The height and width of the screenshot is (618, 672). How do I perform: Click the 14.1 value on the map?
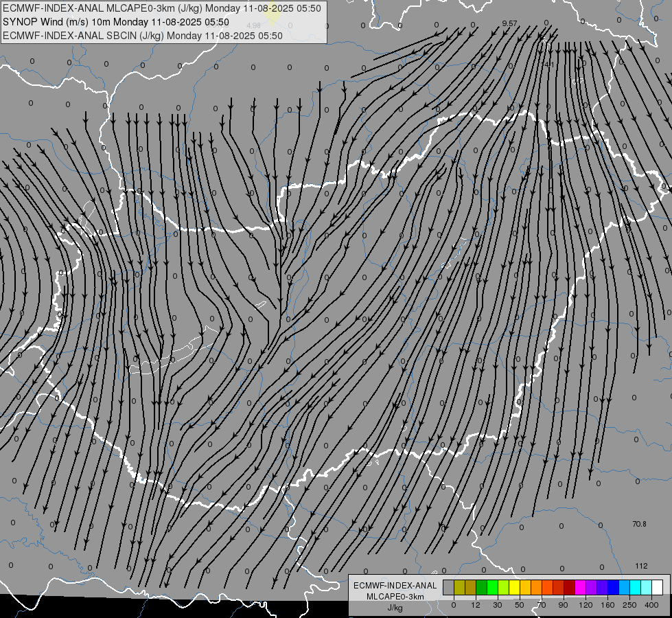pos(548,65)
